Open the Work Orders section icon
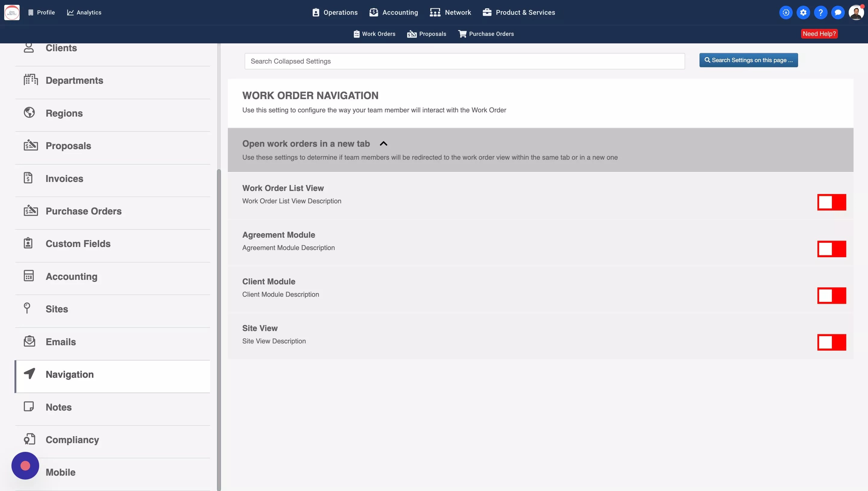Image resolution: width=868 pixels, height=491 pixels. tap(357, 34)
